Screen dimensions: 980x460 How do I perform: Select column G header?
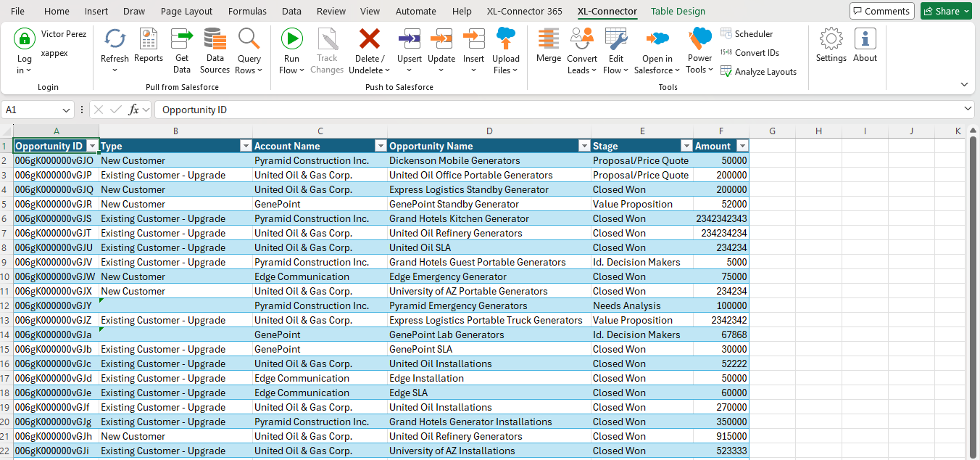[x=772, y=131]
